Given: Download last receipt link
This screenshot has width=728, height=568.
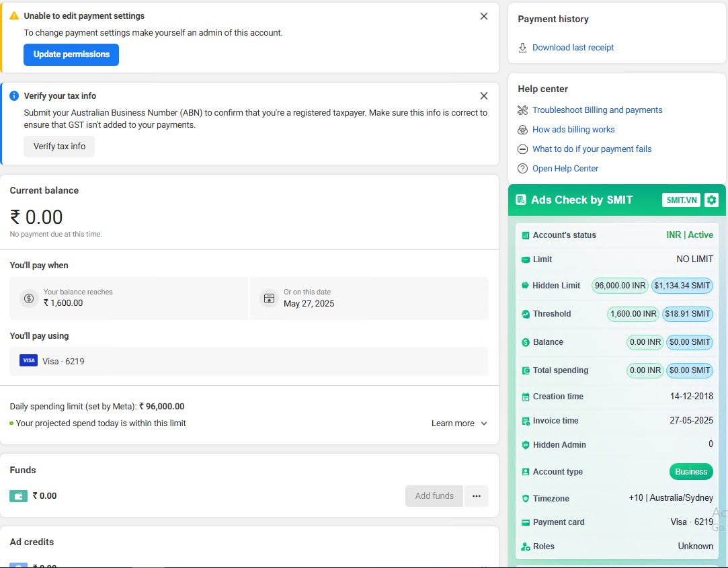Looking at the screenshot, I should click(573, 47).
